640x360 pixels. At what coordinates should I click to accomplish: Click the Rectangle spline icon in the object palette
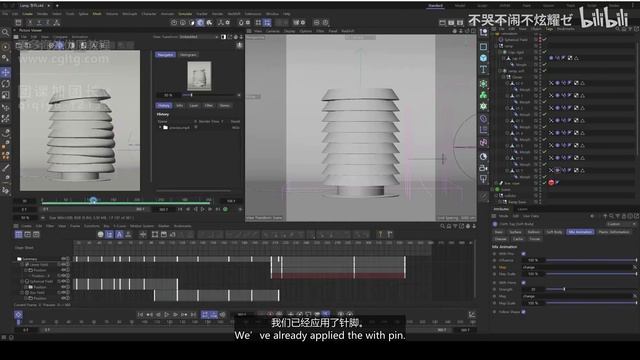pyautogui.click(x=483, y=47)
